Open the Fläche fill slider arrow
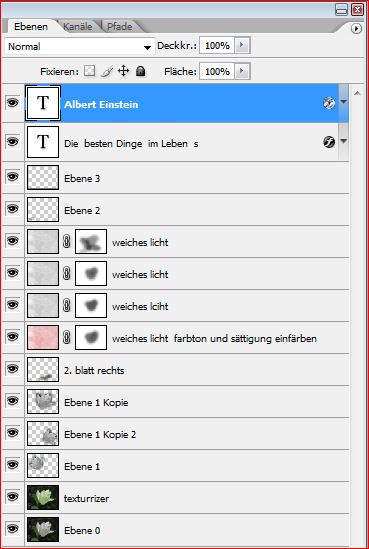 click(242, 72)
